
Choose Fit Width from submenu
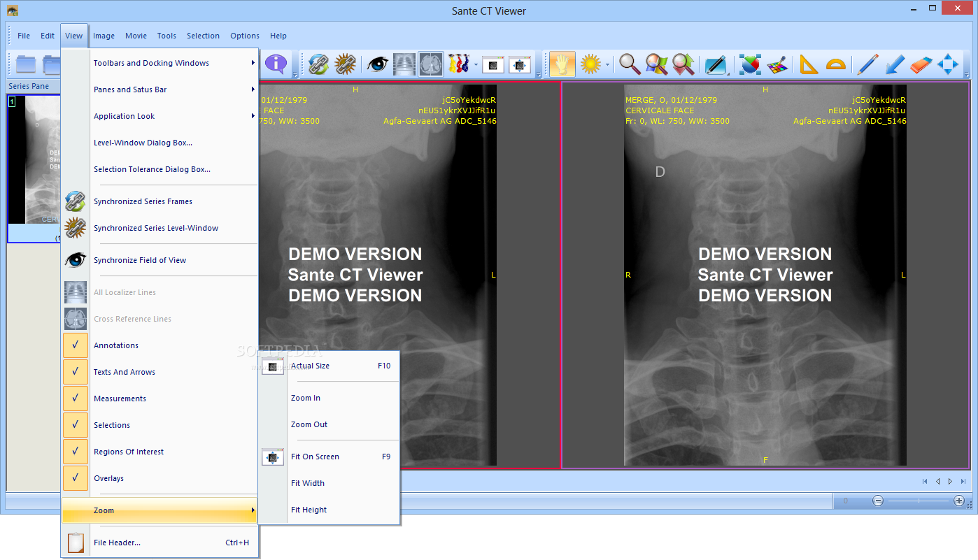pos(329,483)
